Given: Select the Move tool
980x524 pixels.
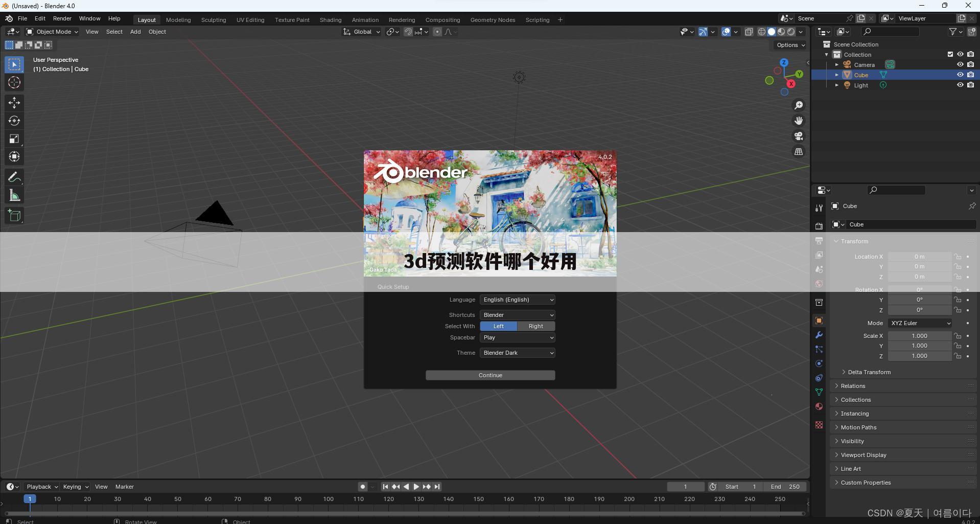Looking at the screenshot, I should pyautogui.click(x=14, y=103).
